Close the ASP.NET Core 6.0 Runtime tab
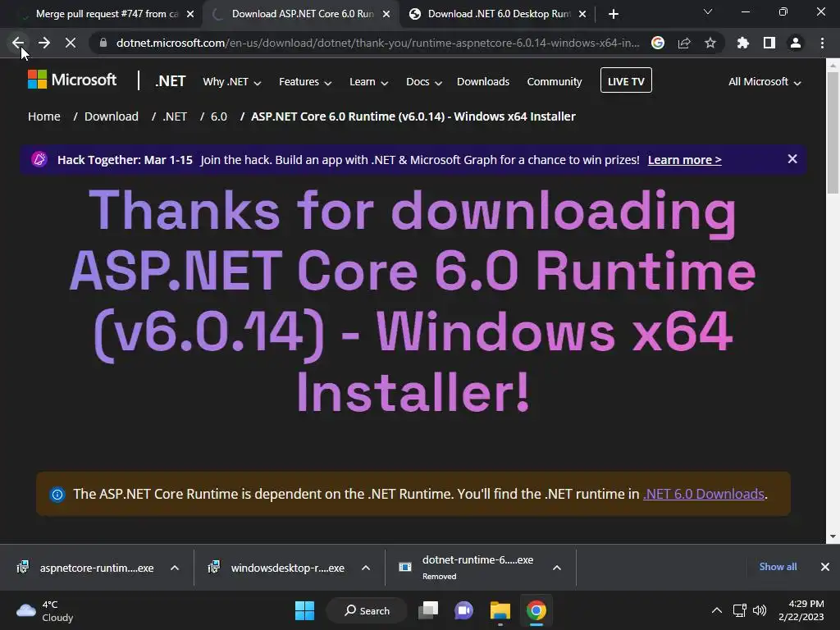840x630 pixels. [x=386, y=14]
